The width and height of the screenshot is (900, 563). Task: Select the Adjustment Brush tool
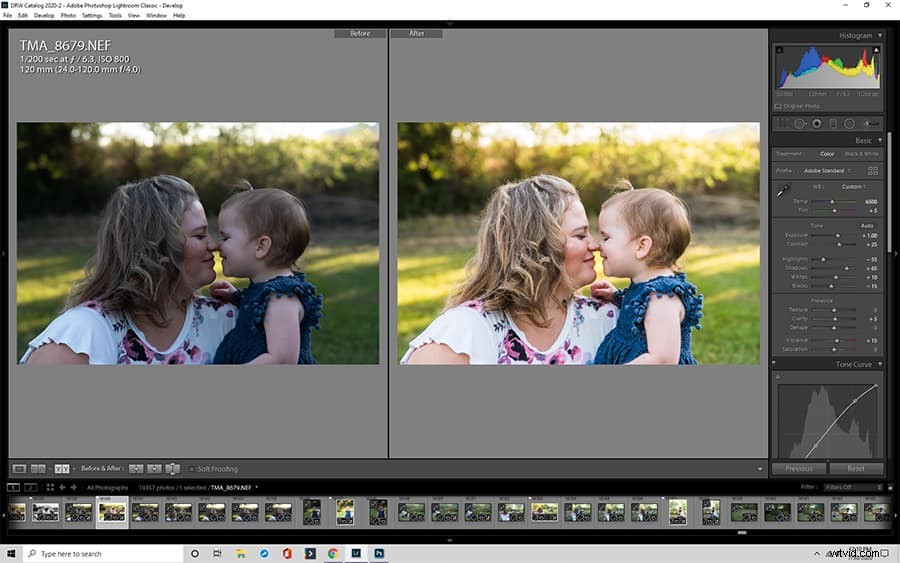[871, 123]
